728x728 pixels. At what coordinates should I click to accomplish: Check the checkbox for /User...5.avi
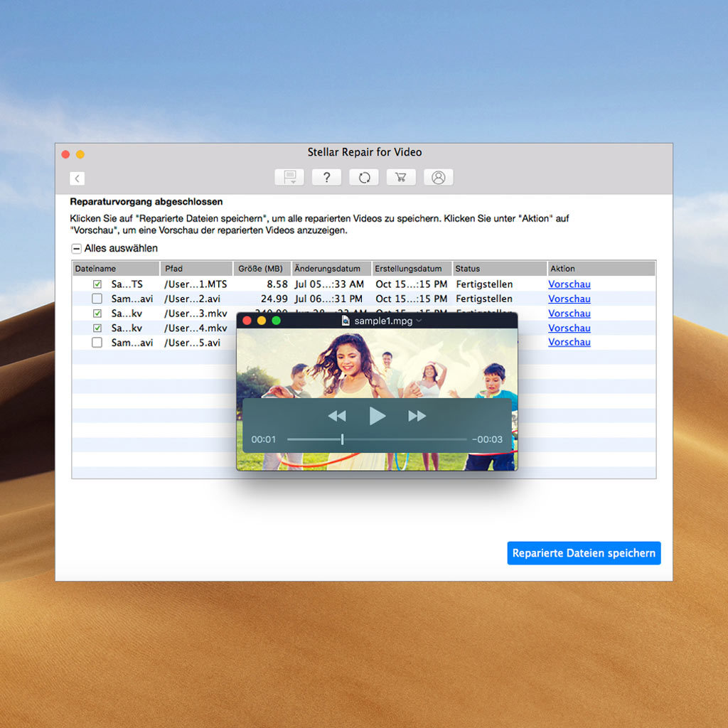point(97,342)
